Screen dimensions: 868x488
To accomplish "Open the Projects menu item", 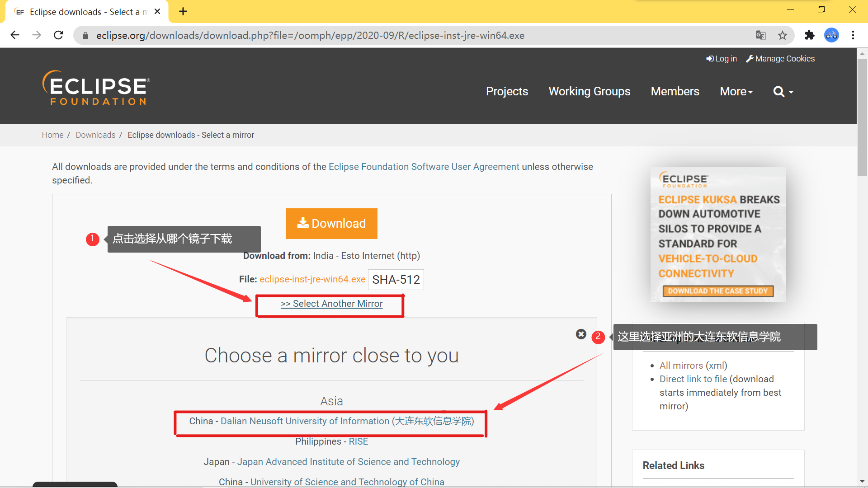I will point(507,91).
